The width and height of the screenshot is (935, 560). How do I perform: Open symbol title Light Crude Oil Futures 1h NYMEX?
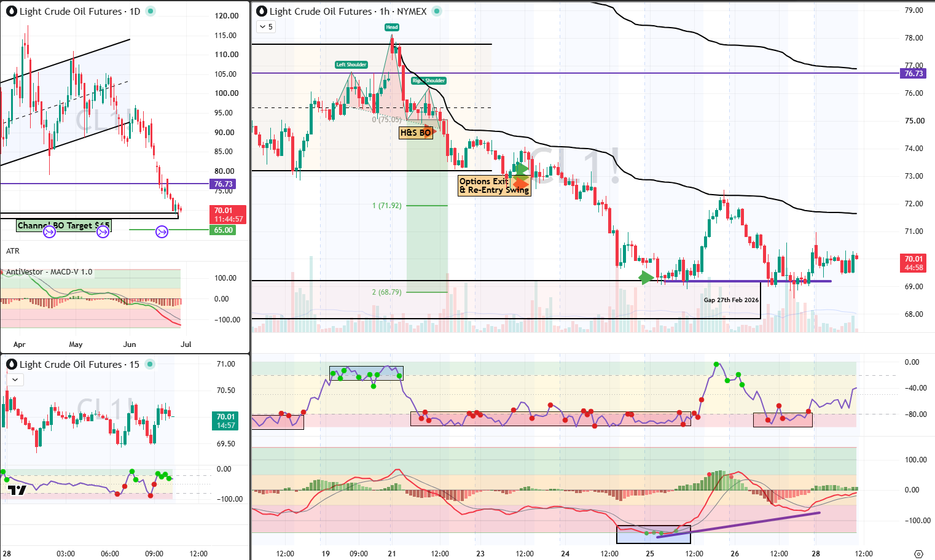pos(348,11)
